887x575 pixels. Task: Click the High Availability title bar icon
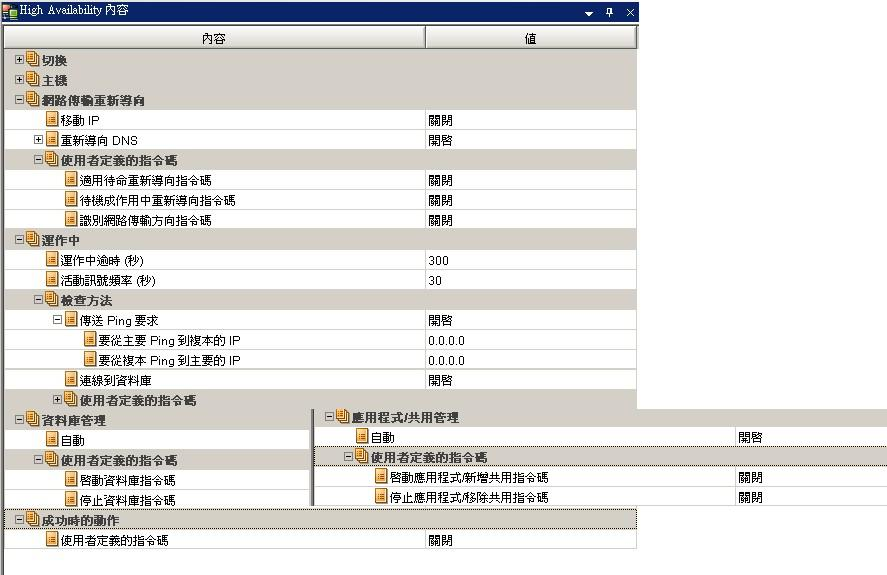10,11
